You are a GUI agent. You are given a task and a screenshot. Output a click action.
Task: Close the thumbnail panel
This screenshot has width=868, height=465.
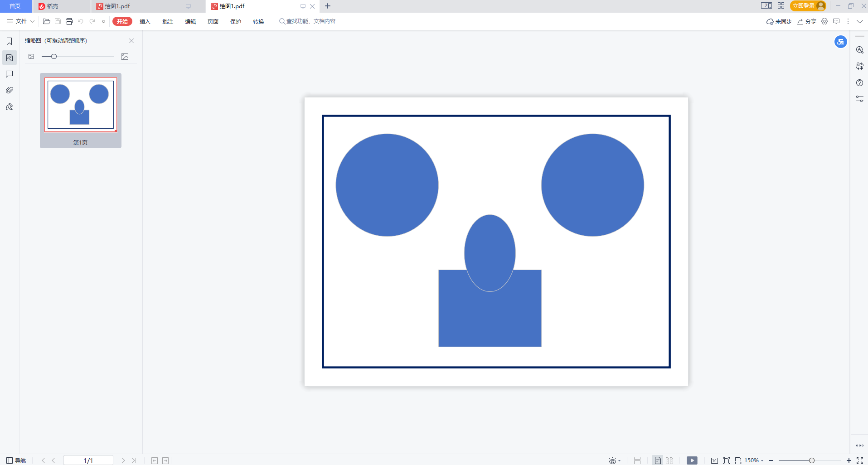point(131,41)
